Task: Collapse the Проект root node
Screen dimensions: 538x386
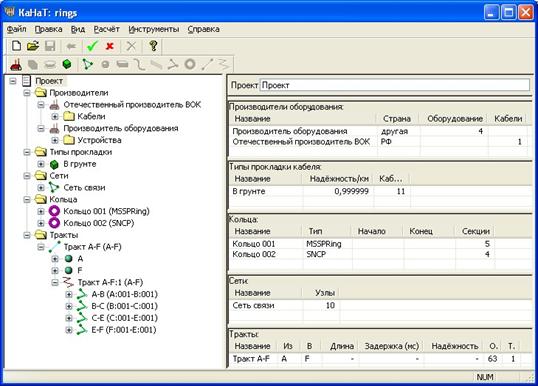Action: pos(13,81)
